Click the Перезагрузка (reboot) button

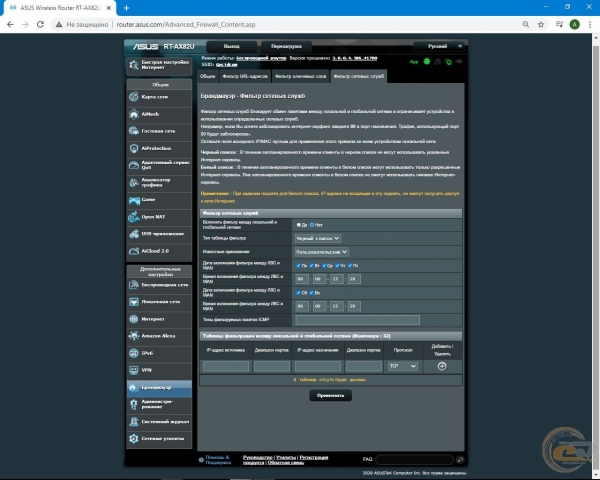click(286, 46)
